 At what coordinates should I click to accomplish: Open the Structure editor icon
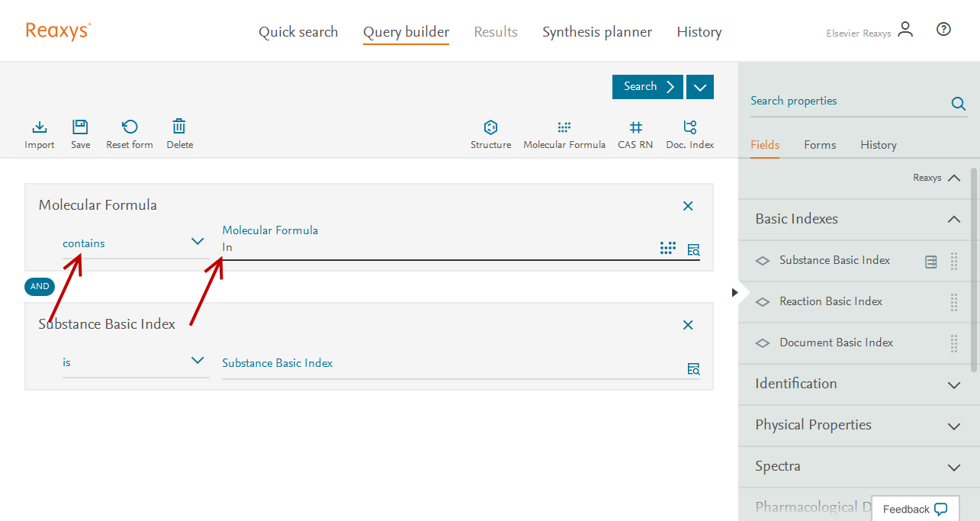[x=490, y=127]
